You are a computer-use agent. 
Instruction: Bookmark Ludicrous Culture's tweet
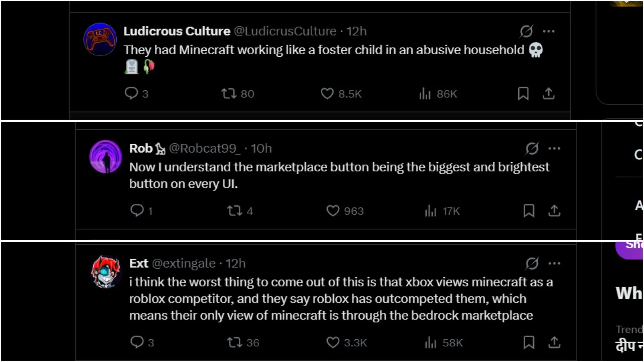click(x=523, y=94)
